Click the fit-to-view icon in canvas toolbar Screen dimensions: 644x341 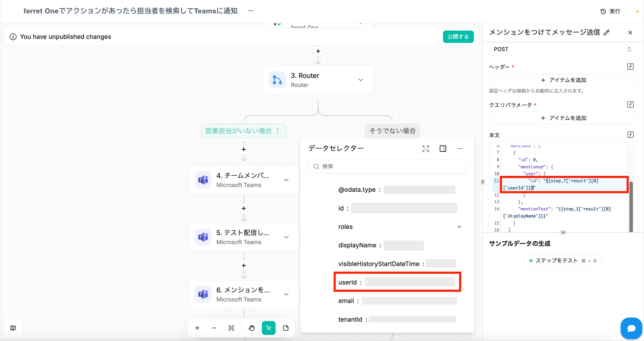pos(231,328)
